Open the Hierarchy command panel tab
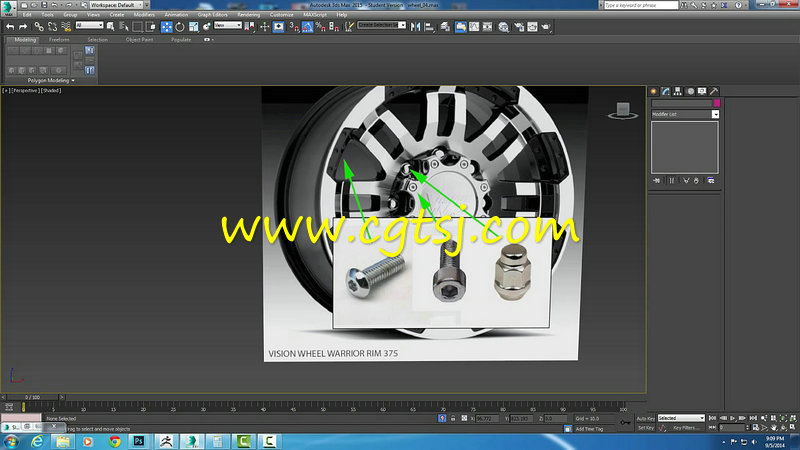This screenshot has height=450, width=800. click(x=678, y=91)
